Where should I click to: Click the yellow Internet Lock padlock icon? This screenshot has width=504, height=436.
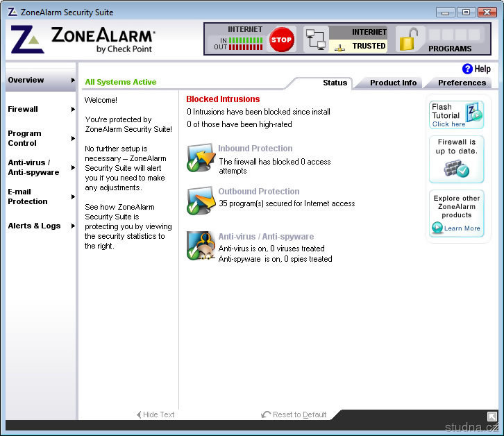[x=408, y=40]
